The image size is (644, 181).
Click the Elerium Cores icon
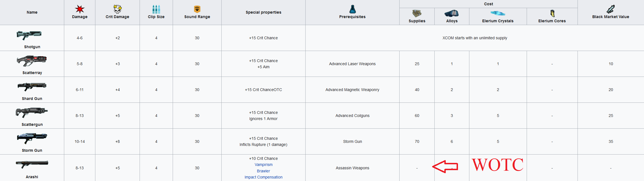[552, 13]
